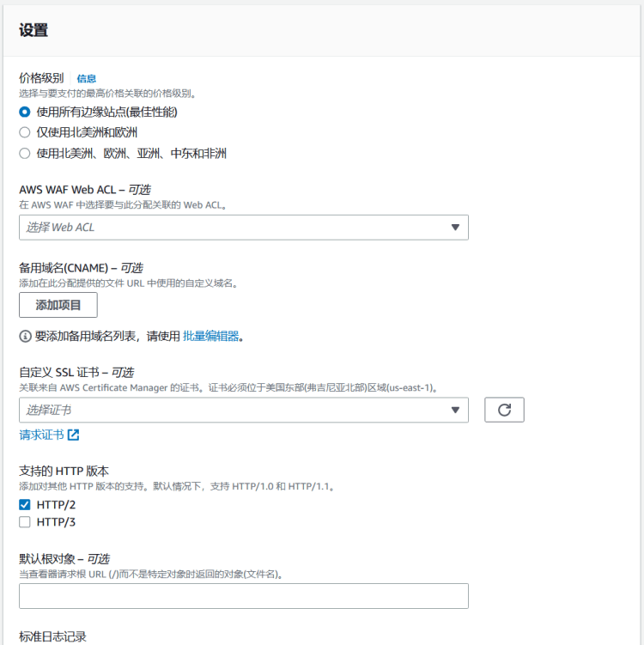
Task: Choose 使用北美洲、欧洲、亚洲、中东和非洲 price class
Action: click(25, 153)
